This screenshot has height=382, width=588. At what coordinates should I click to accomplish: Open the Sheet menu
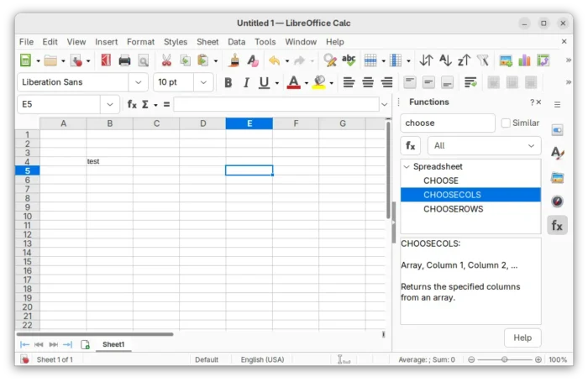pos(207,42)
